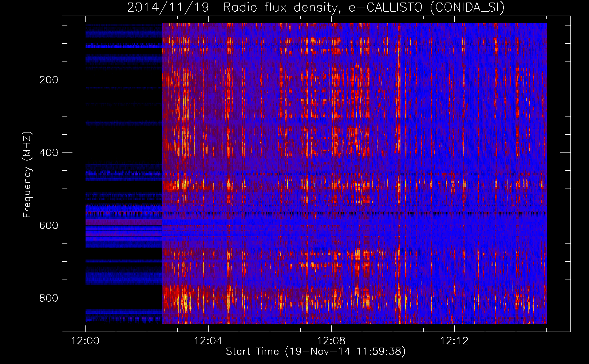Viewport: 589px width, 364px height.
Task: Click the 12:12 time tick label
Action: [x=454, y=341]
